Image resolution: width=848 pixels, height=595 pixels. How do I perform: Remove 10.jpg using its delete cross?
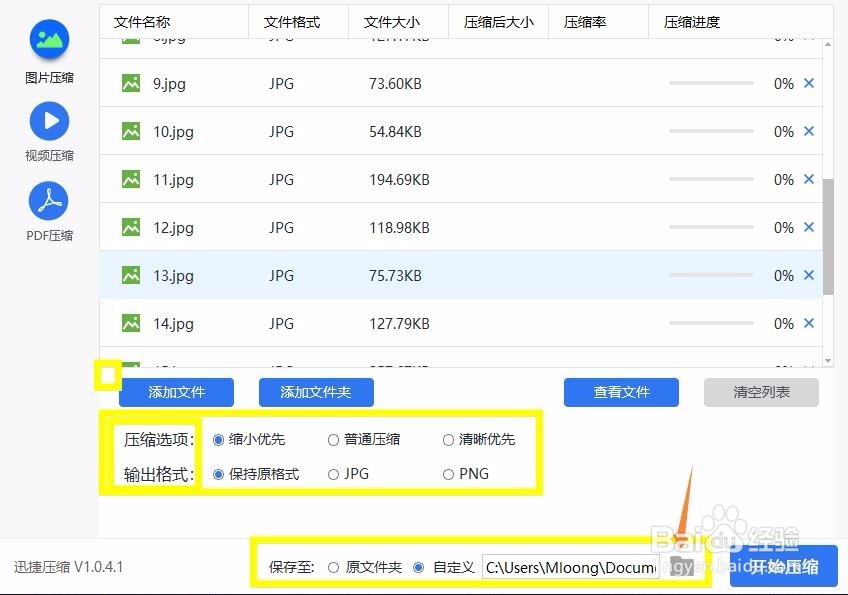(x=809, y=131)
